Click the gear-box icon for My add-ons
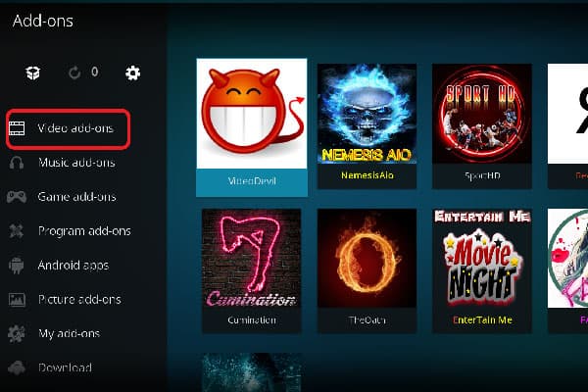 click(x=17, y=334)
